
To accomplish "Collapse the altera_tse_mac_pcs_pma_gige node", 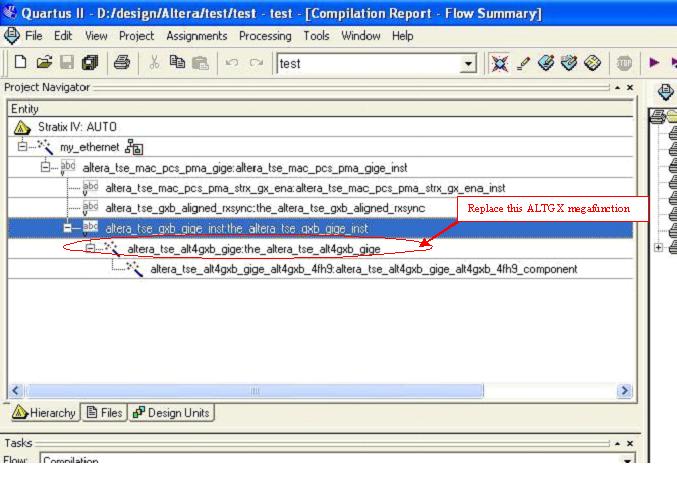I will 45,167.
